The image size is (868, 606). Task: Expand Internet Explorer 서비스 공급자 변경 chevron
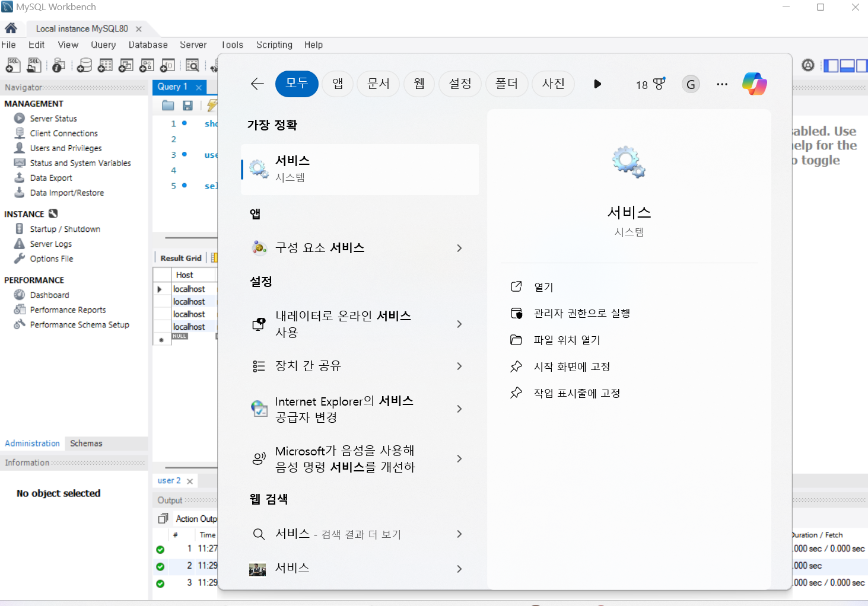click(x=459, y=409)
